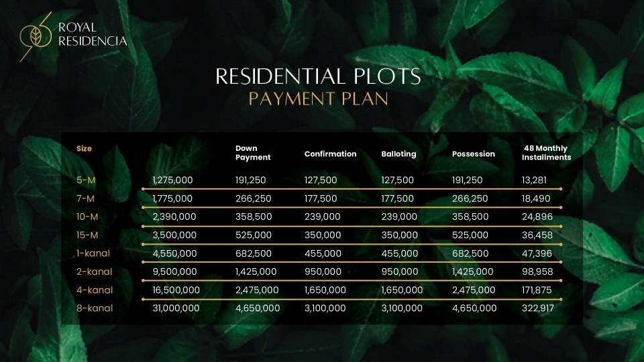The width and height of the screenshot is (644, 362).
Task: Click the 5-M plot size label
Action: click(x=86, y=180)
